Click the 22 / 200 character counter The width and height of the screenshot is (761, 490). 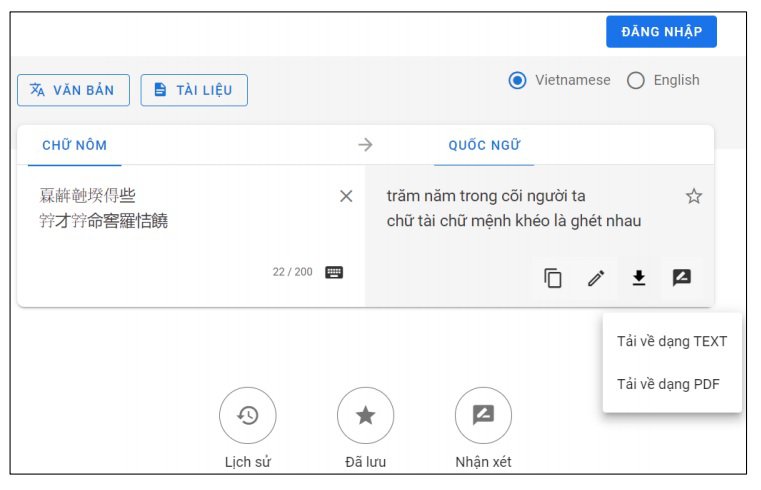coord(292,272)
